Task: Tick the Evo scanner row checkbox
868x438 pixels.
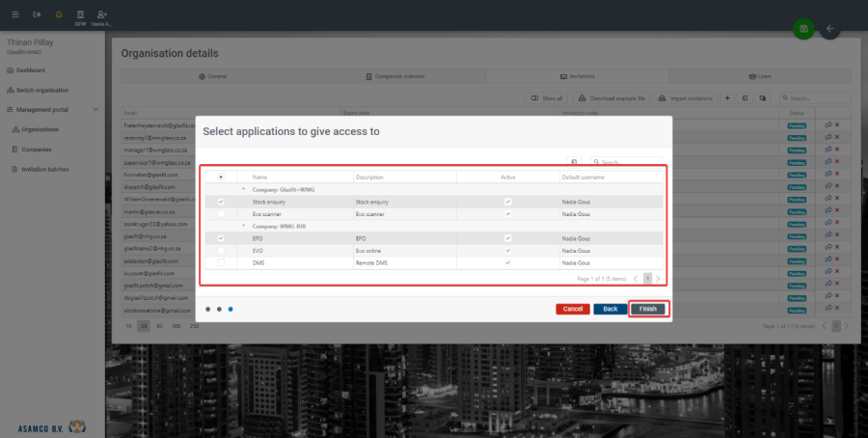Action: tap(222, 213)
